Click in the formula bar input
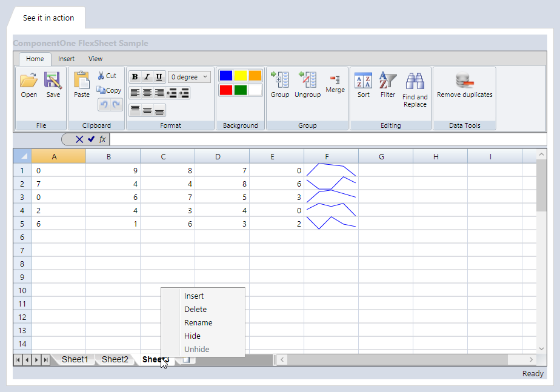 tap(328, 139)
